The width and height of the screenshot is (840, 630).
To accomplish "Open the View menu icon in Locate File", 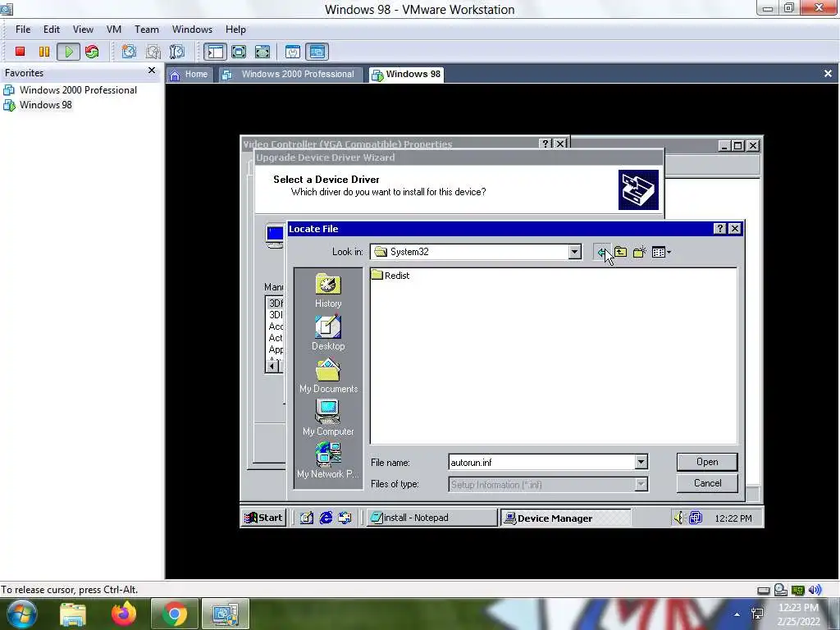I will coord(661,252).
